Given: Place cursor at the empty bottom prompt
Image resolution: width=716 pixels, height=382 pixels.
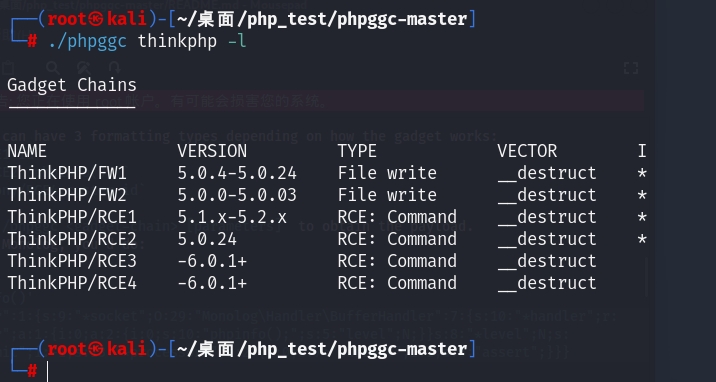Looking at the screenshot, I should 47,371.
